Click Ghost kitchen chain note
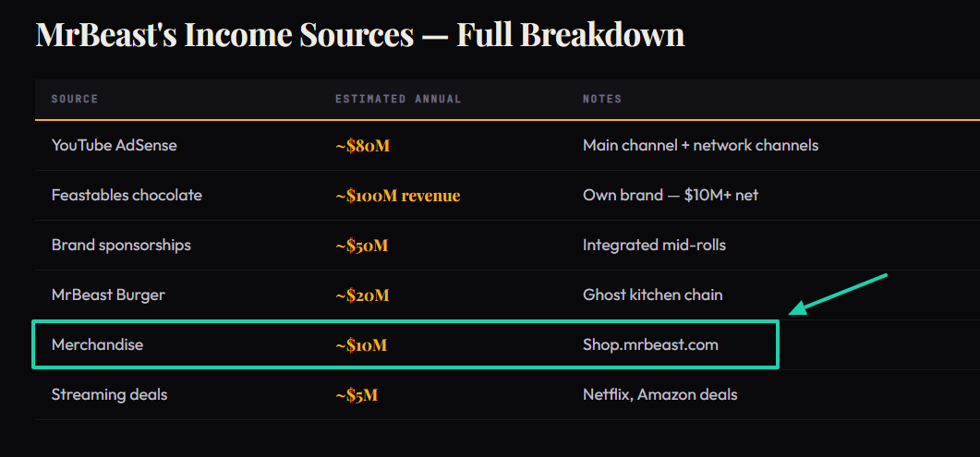980x457 pixels. (652, 295)
